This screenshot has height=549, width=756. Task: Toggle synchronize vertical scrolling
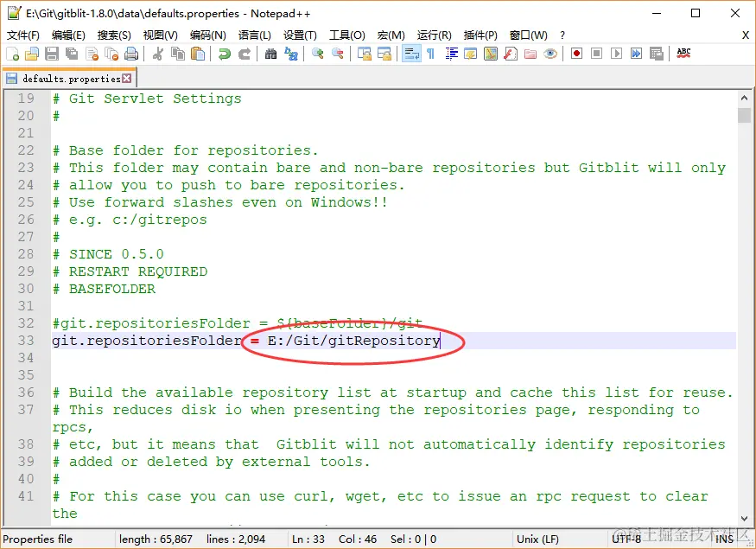[x=364, y=54]
